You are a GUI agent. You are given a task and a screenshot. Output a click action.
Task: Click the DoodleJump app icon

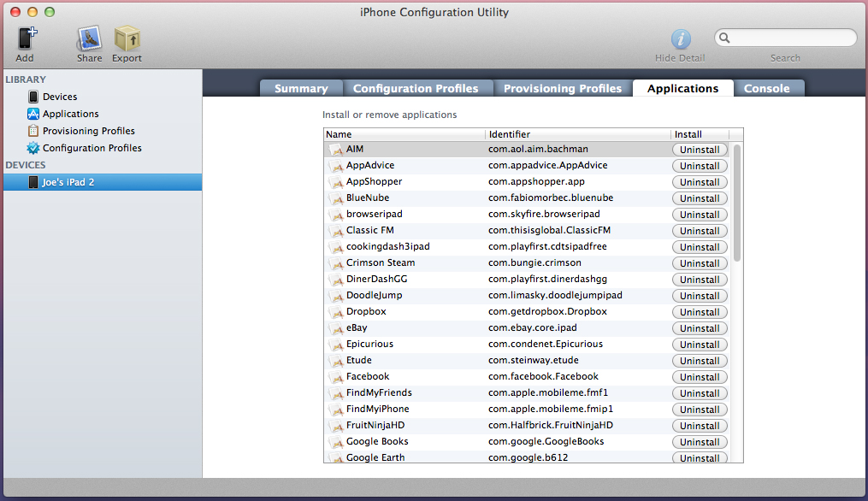tap(335, 296)
